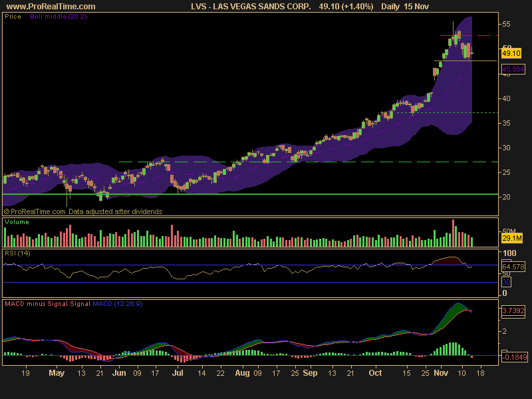This screenshot has width=532, height=399.
Task: Open the blue MACD (12 26 9) label
Action: tap(118, 304)
